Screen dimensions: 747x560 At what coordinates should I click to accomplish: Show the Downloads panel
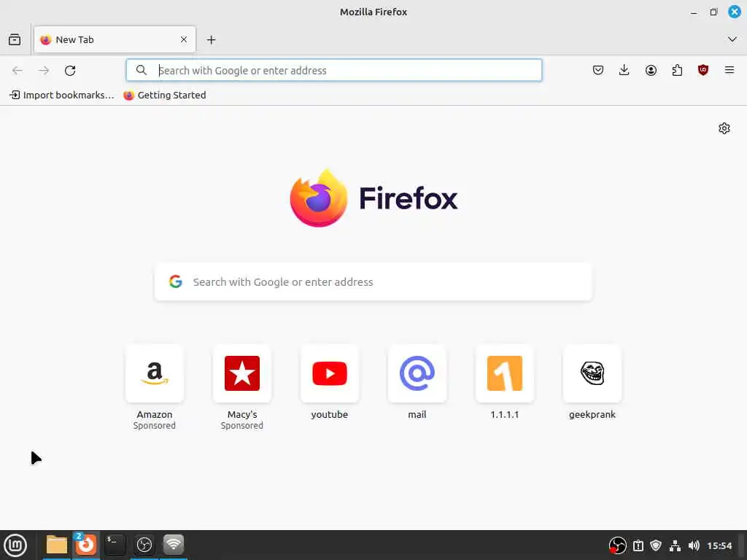tap(624, 71)
